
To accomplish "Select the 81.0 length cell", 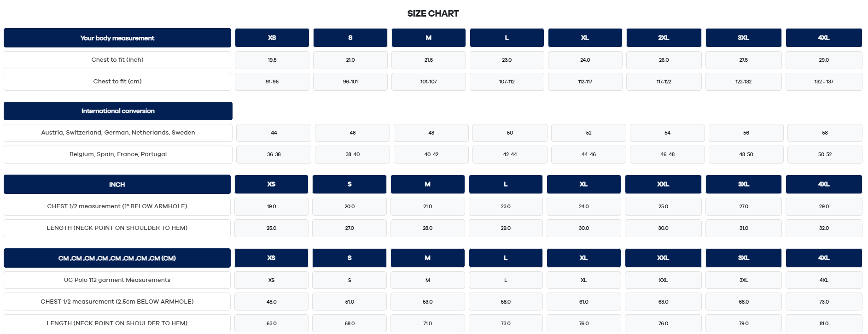I will pyautogui.click(x=824, y=323).
